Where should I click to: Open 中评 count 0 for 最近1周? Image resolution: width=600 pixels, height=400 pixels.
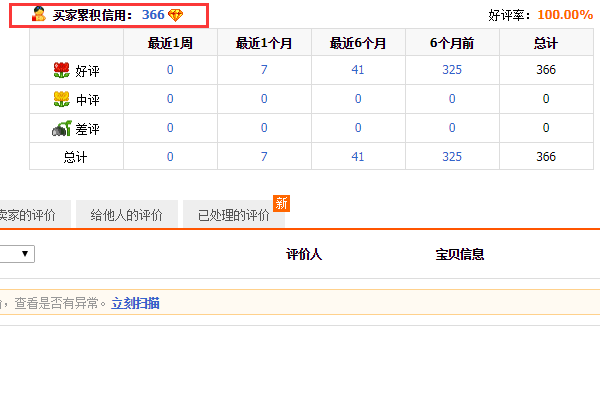tap(170, 99)
